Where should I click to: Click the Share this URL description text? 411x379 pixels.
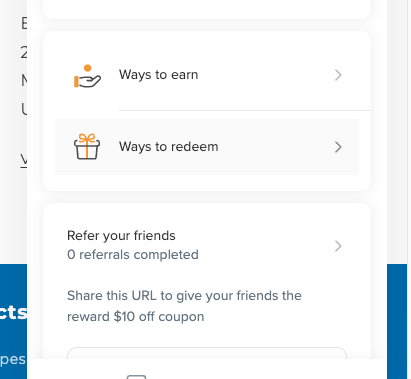pyautogui.click(x=184, y=306)
